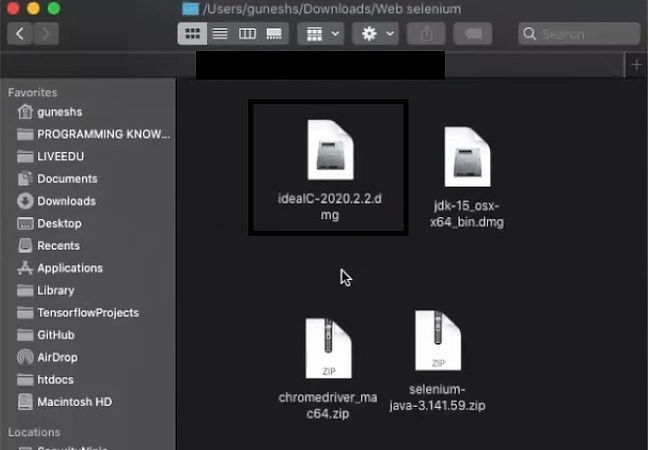Viewport: 648px width, 450px height.
Task: Click the chromedriver_mac64.zip filename label
Action: [x=328, y=405]
